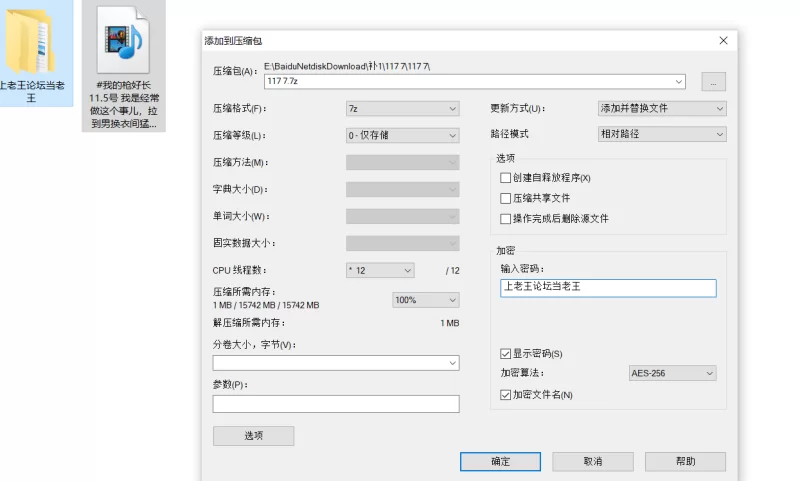Expand the CPU threads count dropdown
Screen dimensions: 800x481
379,270
